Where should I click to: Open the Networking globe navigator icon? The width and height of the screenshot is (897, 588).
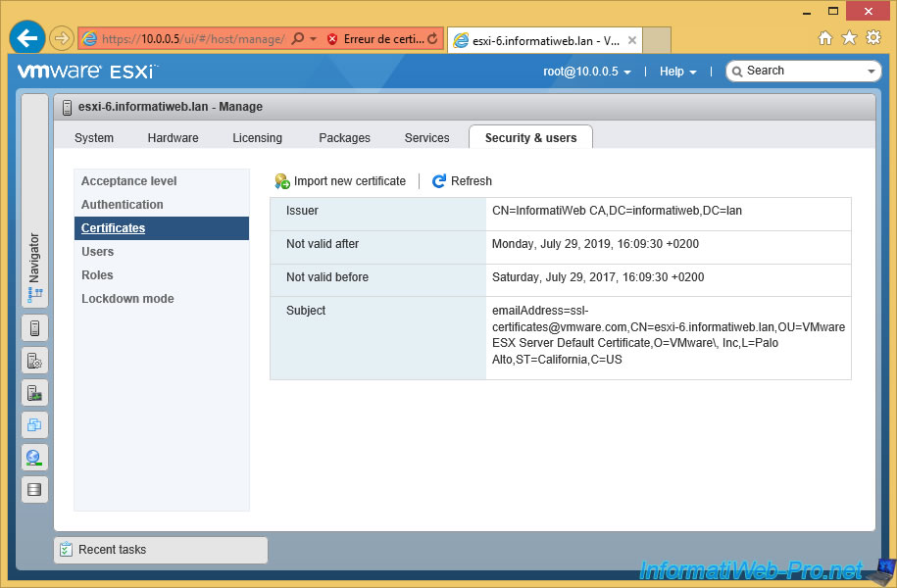pos(34,457)
